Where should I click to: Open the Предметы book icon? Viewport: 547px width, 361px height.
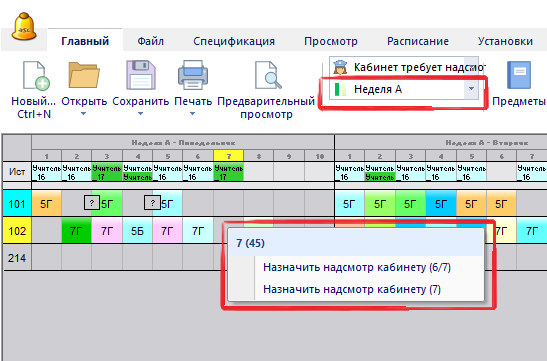[519, 75]
